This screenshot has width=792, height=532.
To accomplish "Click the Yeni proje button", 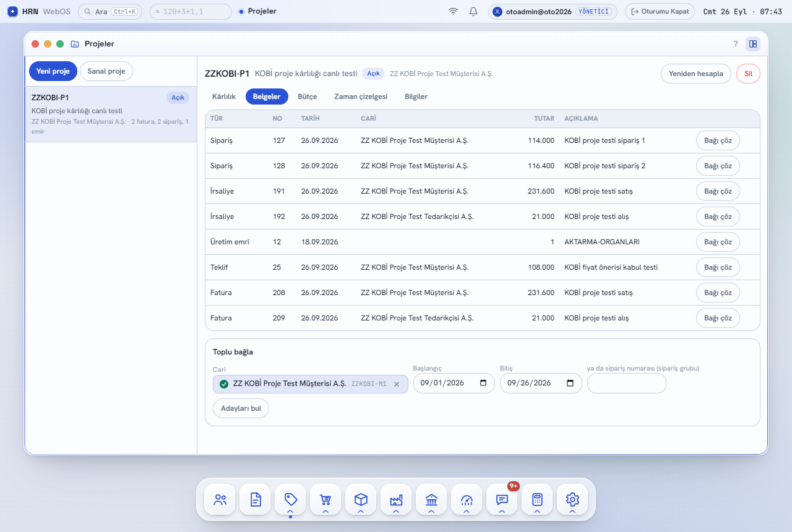I will (x=53, y=71).
